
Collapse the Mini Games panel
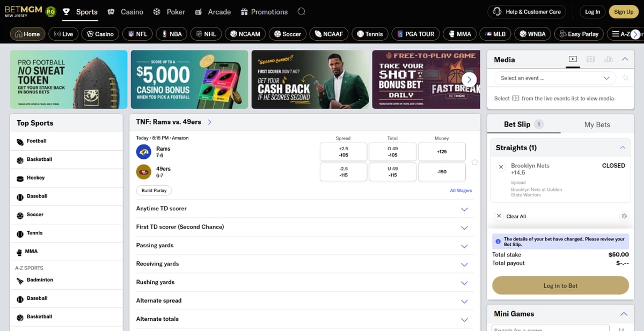coord(624,314)
